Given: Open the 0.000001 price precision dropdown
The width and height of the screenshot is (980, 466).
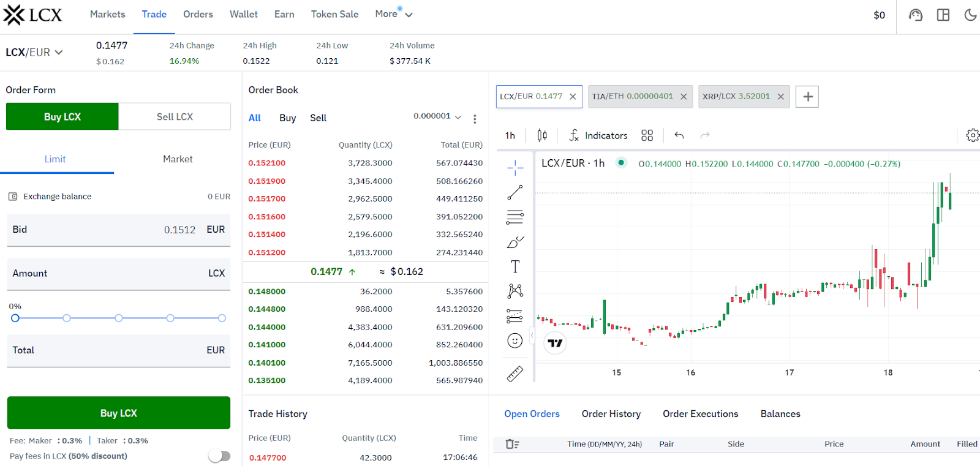Looking at the screenshot, I should (437, 116).
